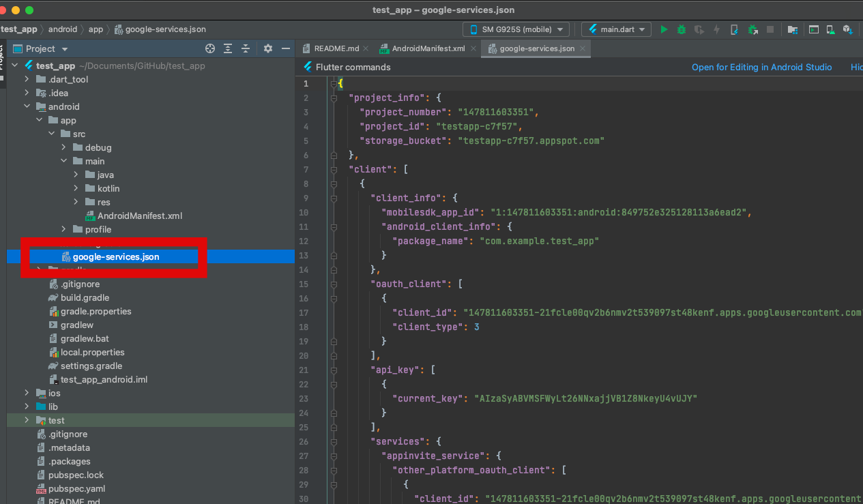Open the AVD device manager icon

pyautogui.click(x=830, y=29)
